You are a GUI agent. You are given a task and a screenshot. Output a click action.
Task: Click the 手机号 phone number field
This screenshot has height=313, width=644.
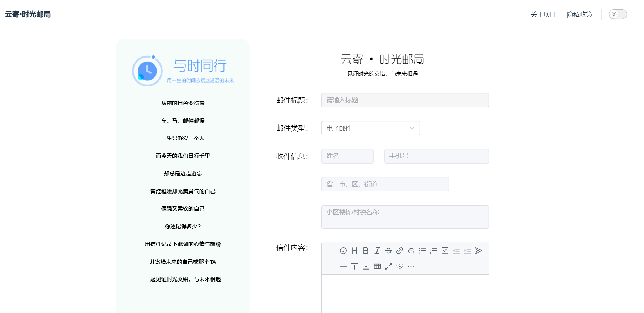tap(436, 156)
